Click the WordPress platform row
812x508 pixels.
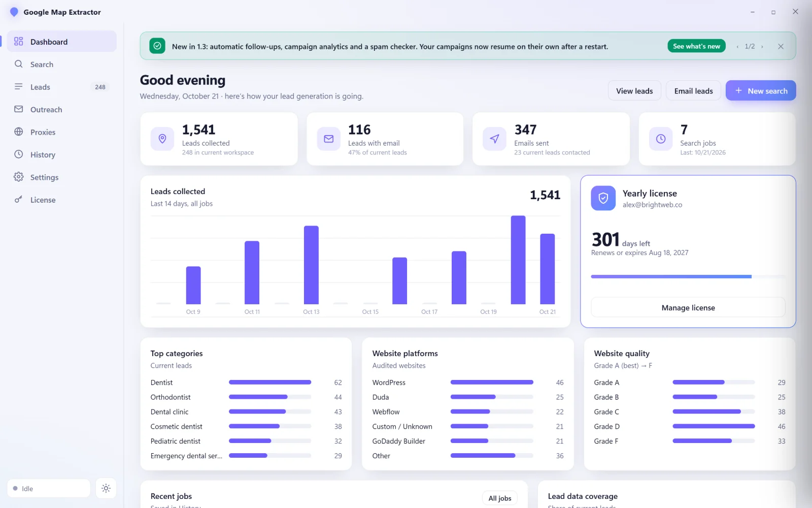pos(468,382)
